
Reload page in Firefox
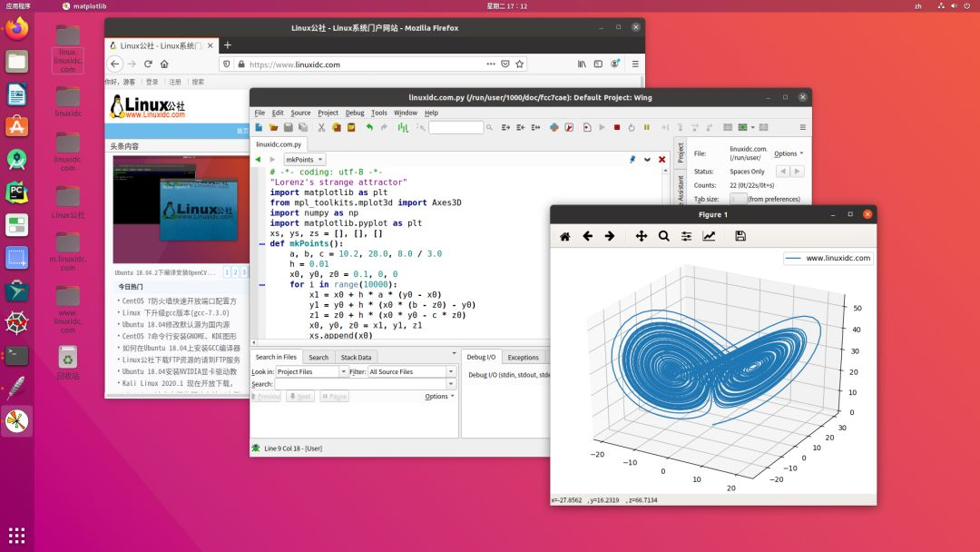[x=148, y=64]
